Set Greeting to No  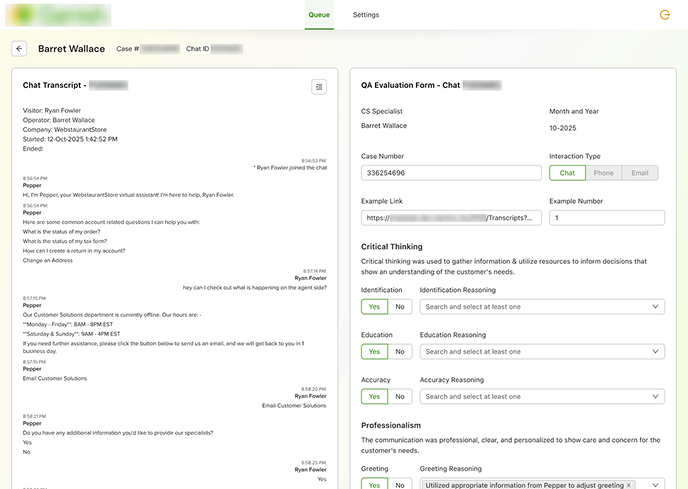pyautogui.click(x=400, y=484)
